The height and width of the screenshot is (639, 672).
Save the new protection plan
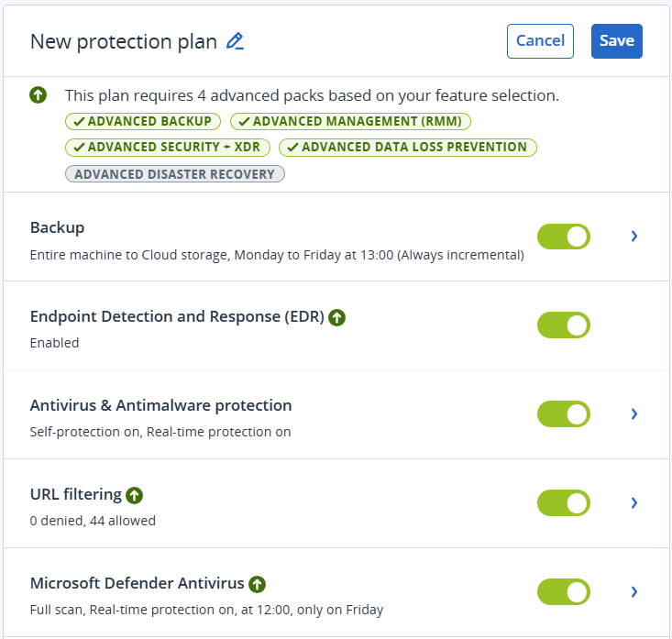click(616, 41)
